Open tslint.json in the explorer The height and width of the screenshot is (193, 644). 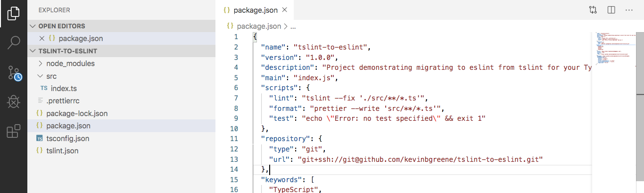pos(121,151)
